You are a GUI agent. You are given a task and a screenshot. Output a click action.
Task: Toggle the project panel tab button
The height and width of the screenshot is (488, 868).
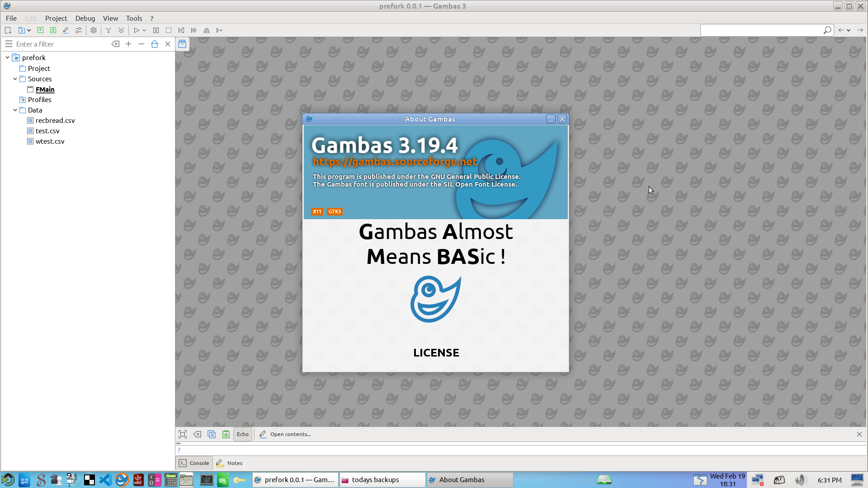(x=182, y=44)
